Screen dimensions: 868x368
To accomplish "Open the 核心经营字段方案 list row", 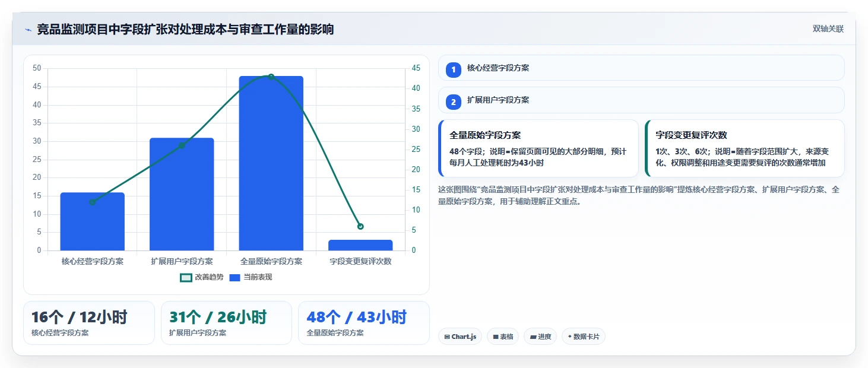I will (641, 68).
